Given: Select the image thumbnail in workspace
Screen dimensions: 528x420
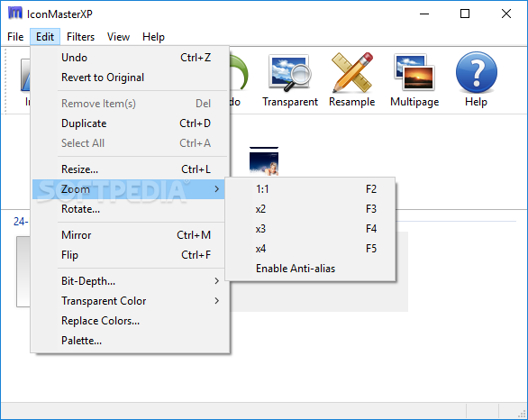Looking at the screenshot, I should click(264, 161).
